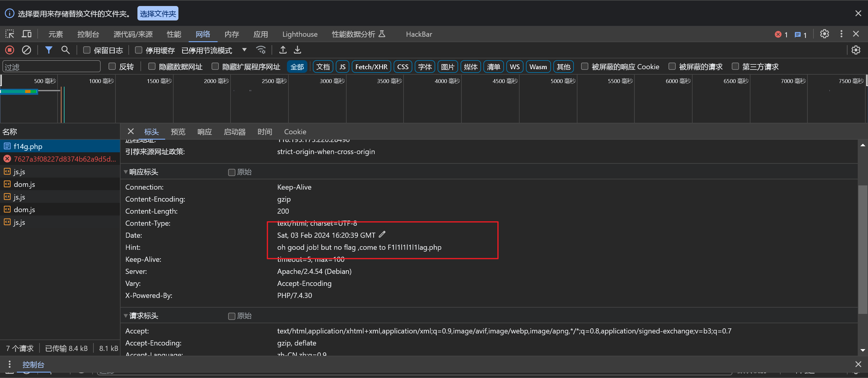
Task: Toggle the network filter funnel icon
Action: 49,50
